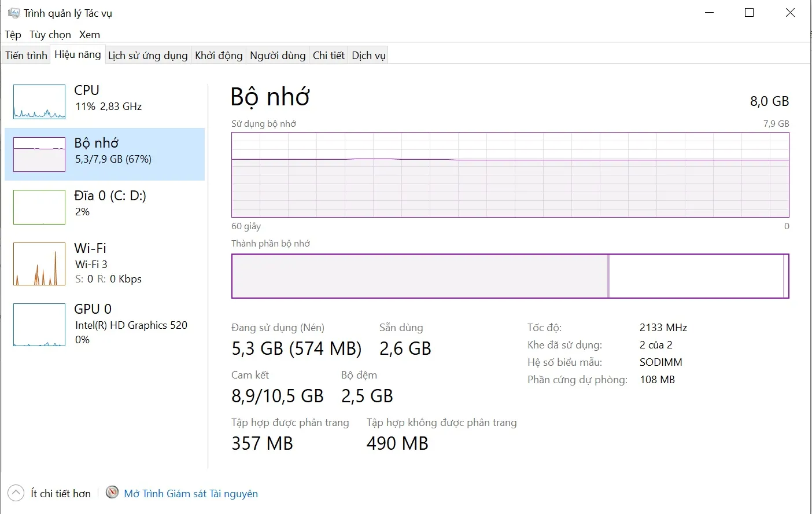Select the Bộ nhớ mini graph thumbnail
812x514 pixels.
point(39,155)
